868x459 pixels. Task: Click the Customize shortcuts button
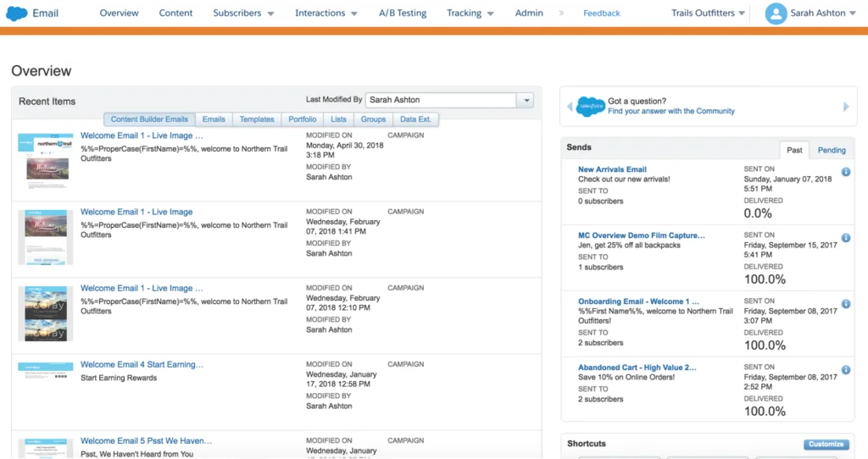826,444
